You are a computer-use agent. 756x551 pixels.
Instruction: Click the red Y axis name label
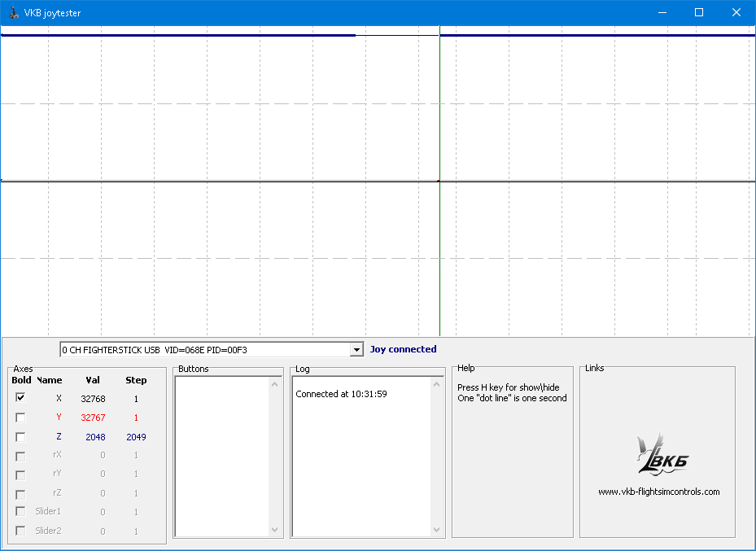point(58,417)
